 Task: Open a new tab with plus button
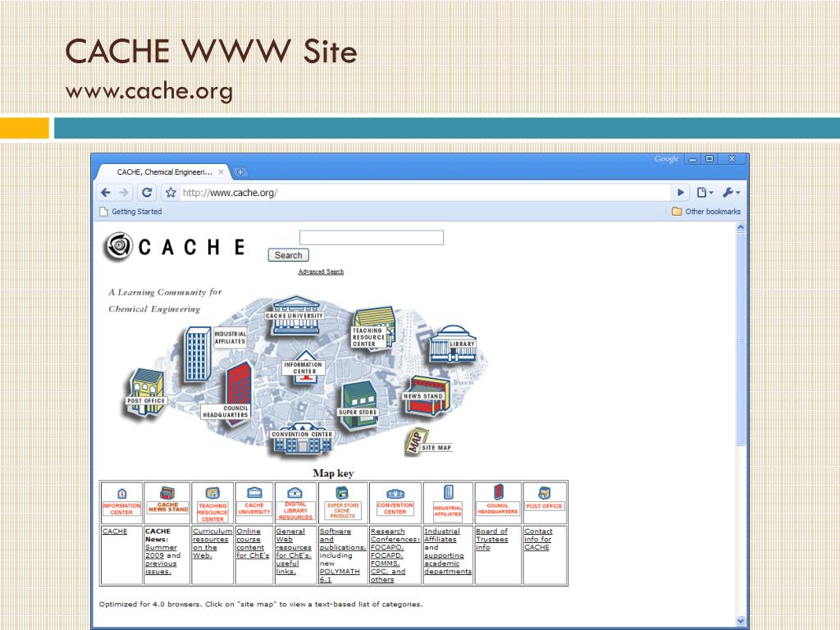point(240,172)
